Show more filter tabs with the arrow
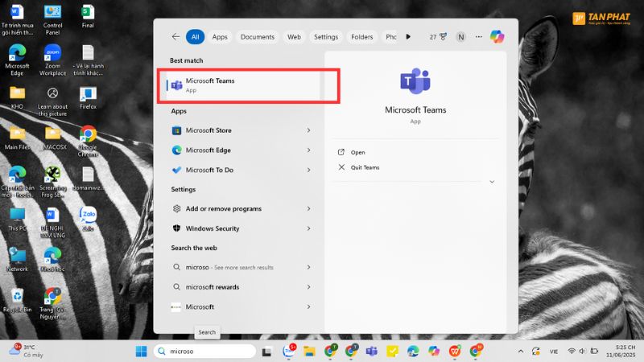 pos(408,36)
